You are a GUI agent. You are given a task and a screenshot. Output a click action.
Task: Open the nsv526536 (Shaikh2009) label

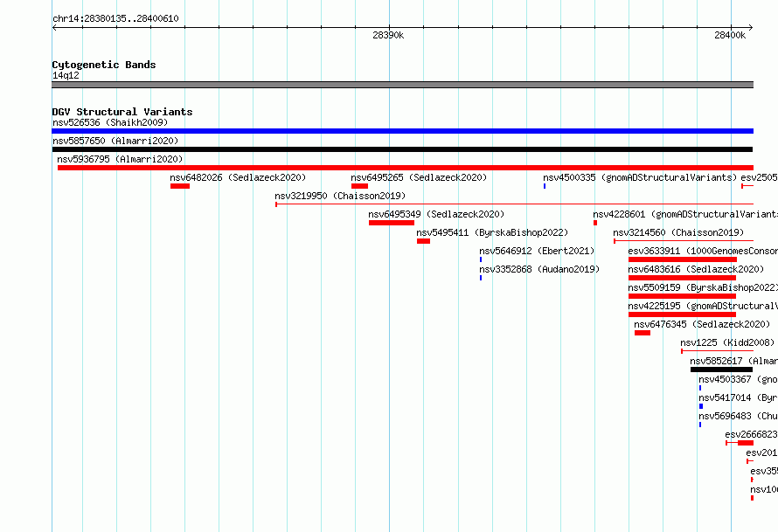(110, 122)
